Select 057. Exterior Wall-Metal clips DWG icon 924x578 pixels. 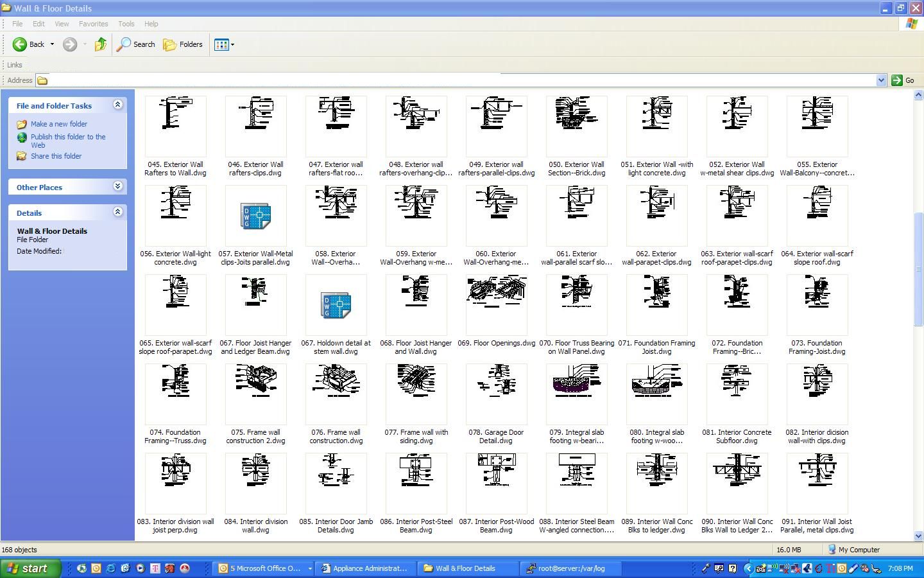pyautogui.click(x=255, y=216)
